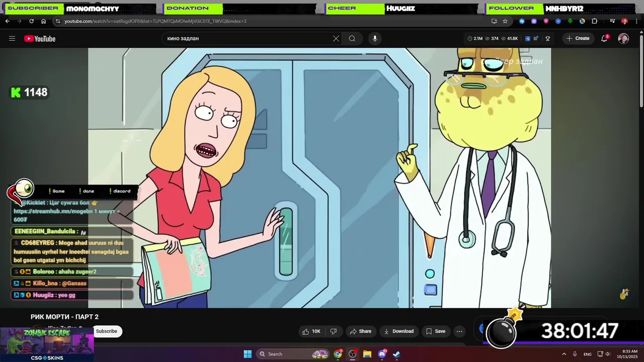The height and width of the screenshot is (362, 644).
Task: Click the blue extension icon beside stats
Action: tap(528, 38)
